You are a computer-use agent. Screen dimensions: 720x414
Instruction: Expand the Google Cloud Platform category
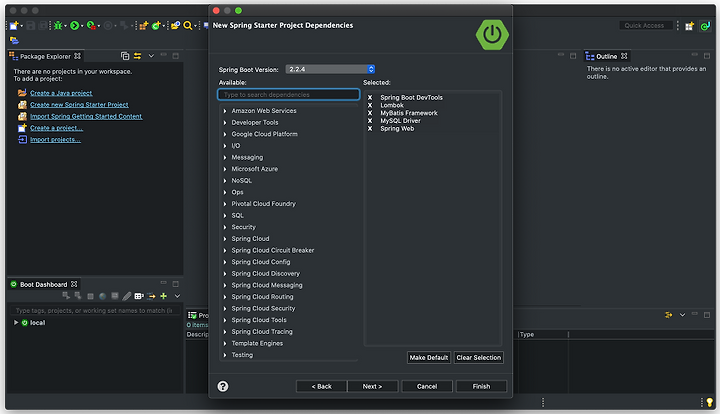(x=225, y=134)
